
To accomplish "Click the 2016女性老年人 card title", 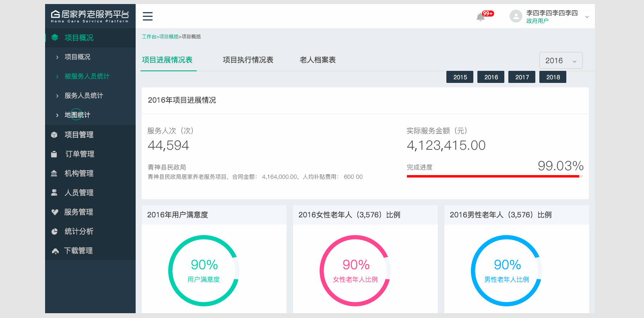I will click(x=349, y=215).
